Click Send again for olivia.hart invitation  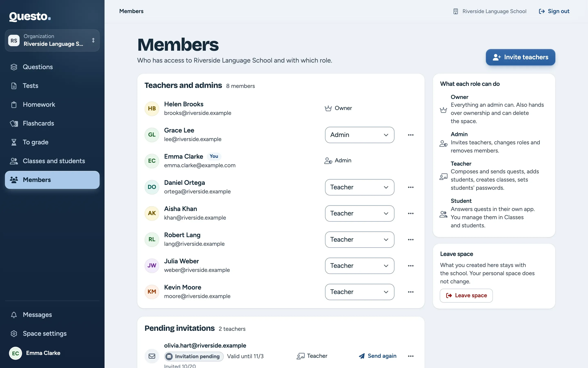pos(378,356)
